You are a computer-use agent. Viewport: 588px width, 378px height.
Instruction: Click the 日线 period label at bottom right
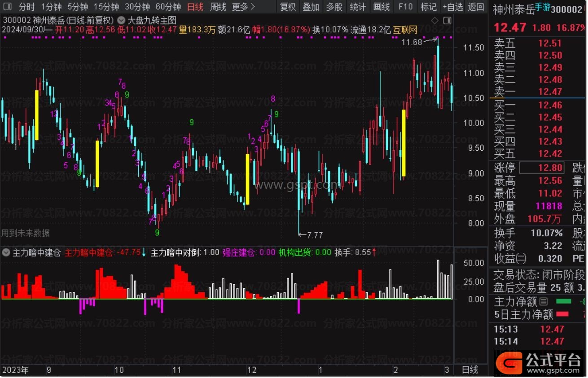pyautogui.click(x=470, y=370)
